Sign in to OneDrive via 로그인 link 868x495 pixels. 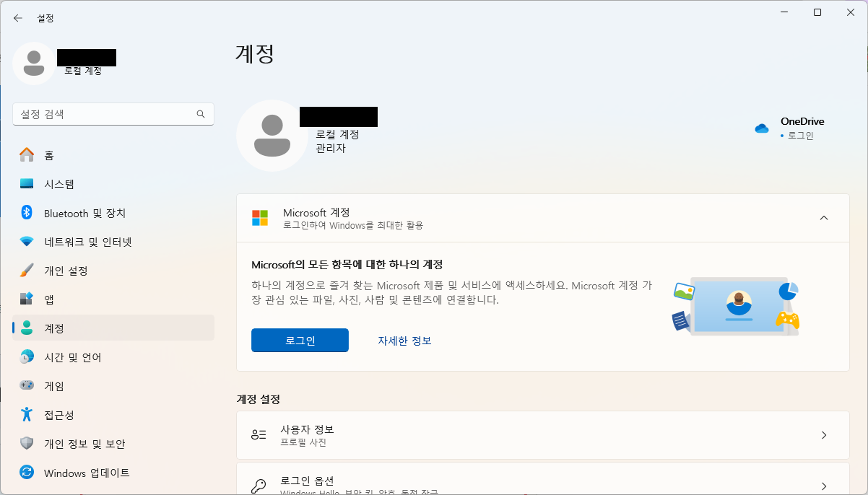[x=801, y=134]
